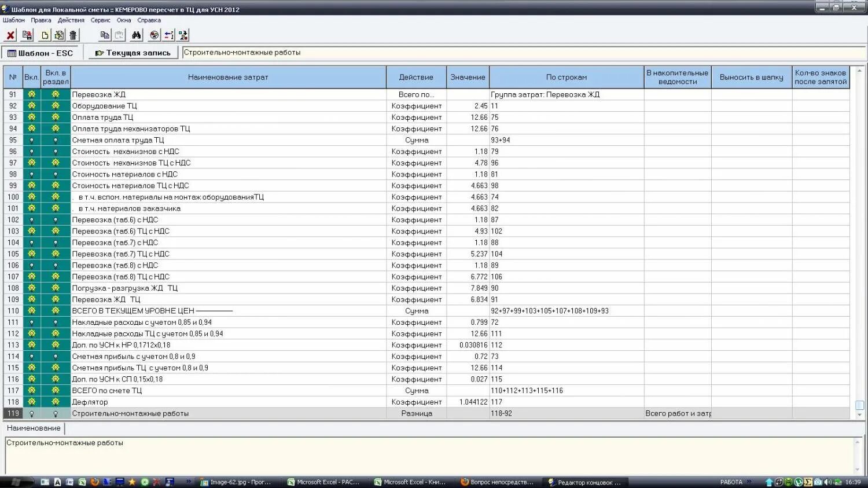Click the bottom Наименование text area

pos(431,456)
